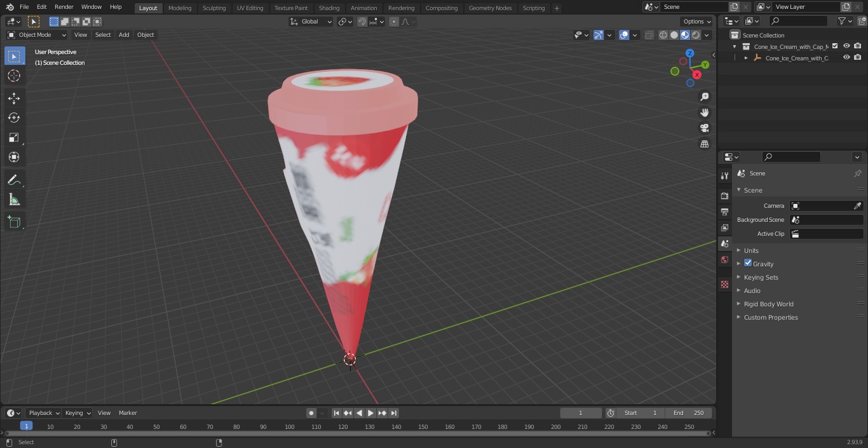Activate the Scale tool

click(14, 137)
